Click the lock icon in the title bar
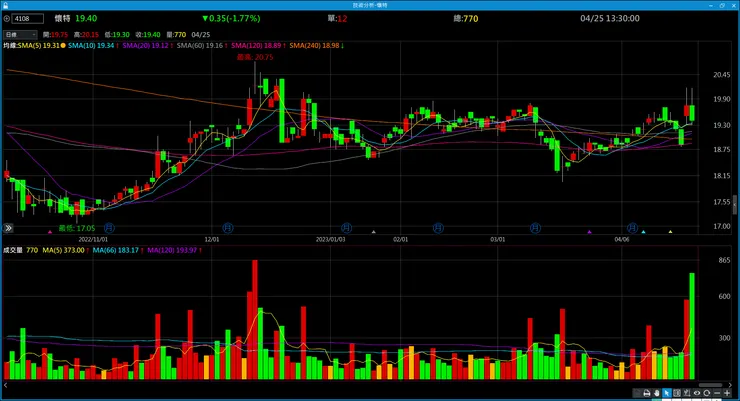Viewport: 740px width, 401px height. 6,5
